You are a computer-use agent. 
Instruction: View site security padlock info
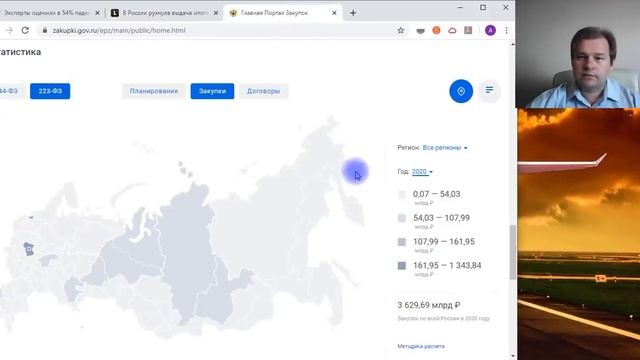click(x=45, y=30)
